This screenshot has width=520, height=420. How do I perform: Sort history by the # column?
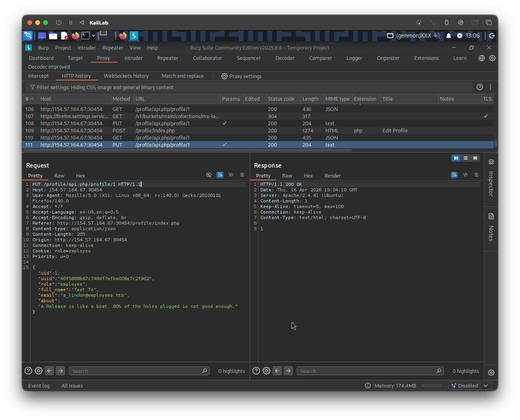[30, 99]
